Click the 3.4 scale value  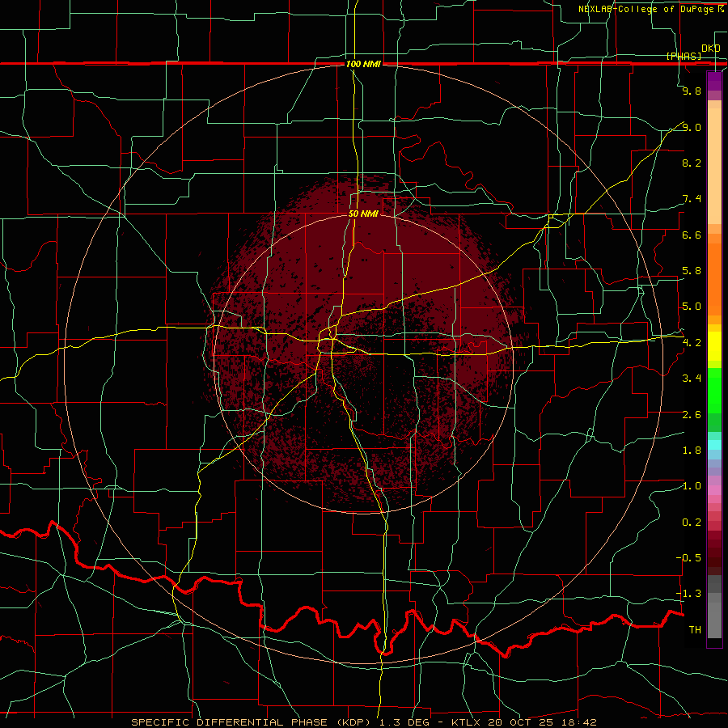(x=692, y=379)
